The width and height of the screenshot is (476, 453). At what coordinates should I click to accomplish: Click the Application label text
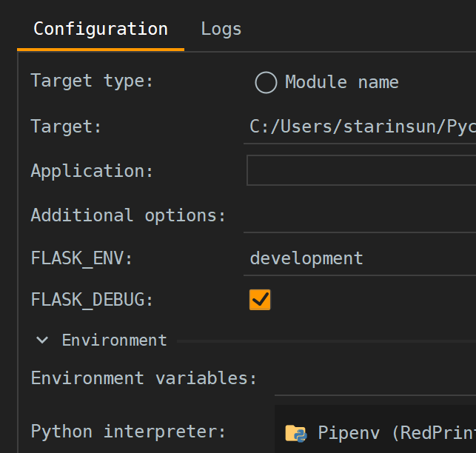92,170
